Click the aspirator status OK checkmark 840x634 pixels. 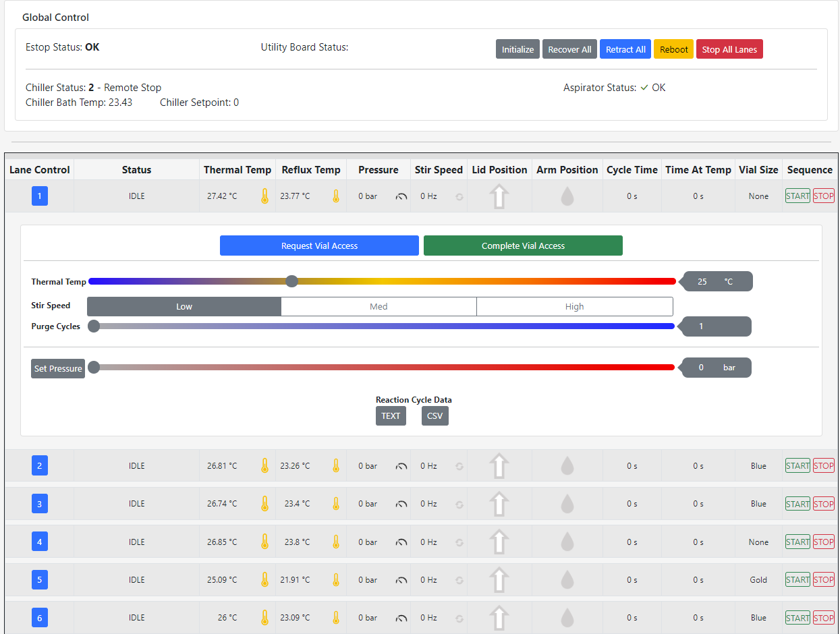[x=644, y=88]
